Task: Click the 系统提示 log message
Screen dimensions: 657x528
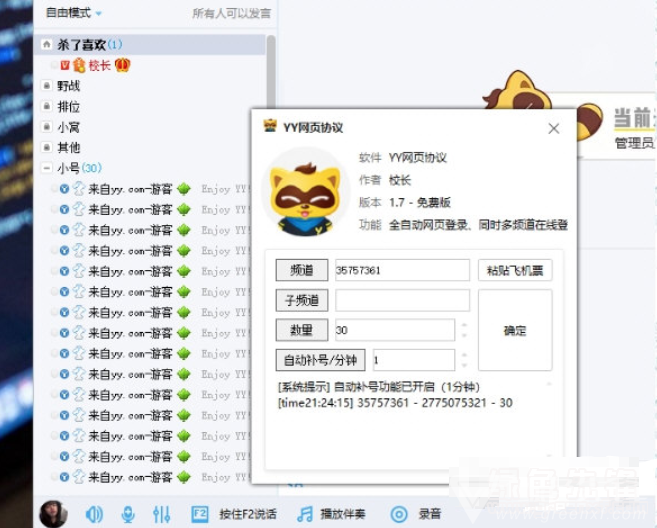Action: click(x=378, y=386)
